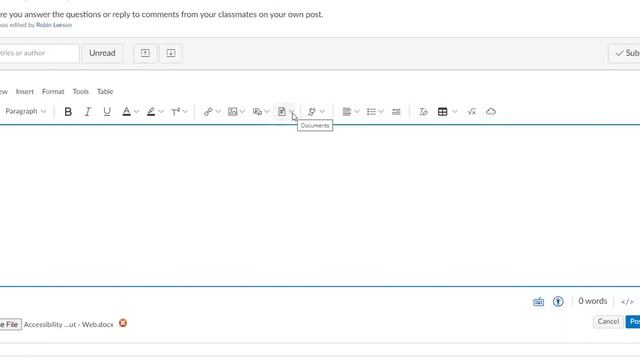Click the 0 words count
The height and width of the screenshot is (360, 640).
click(592, 301)
